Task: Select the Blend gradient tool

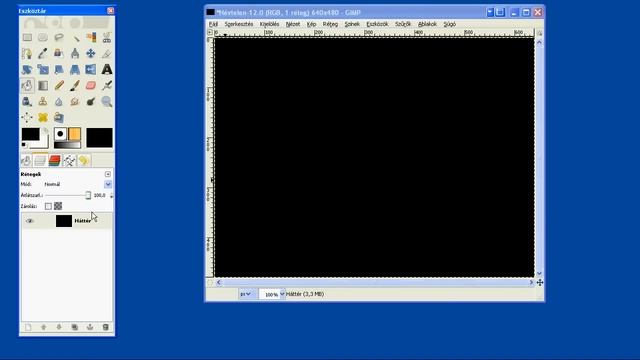Action: coord(43,85)
